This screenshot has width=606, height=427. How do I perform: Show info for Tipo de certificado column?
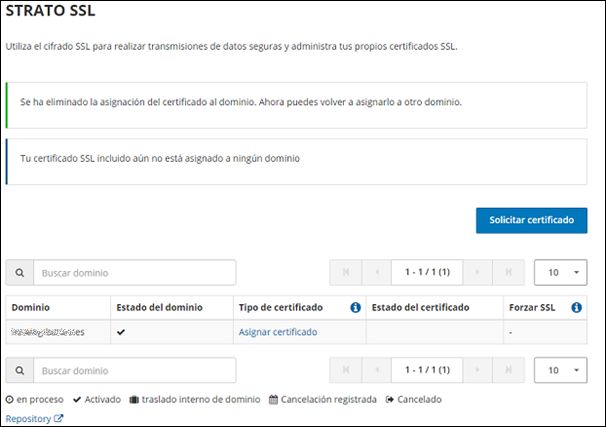tap(355, 308)
